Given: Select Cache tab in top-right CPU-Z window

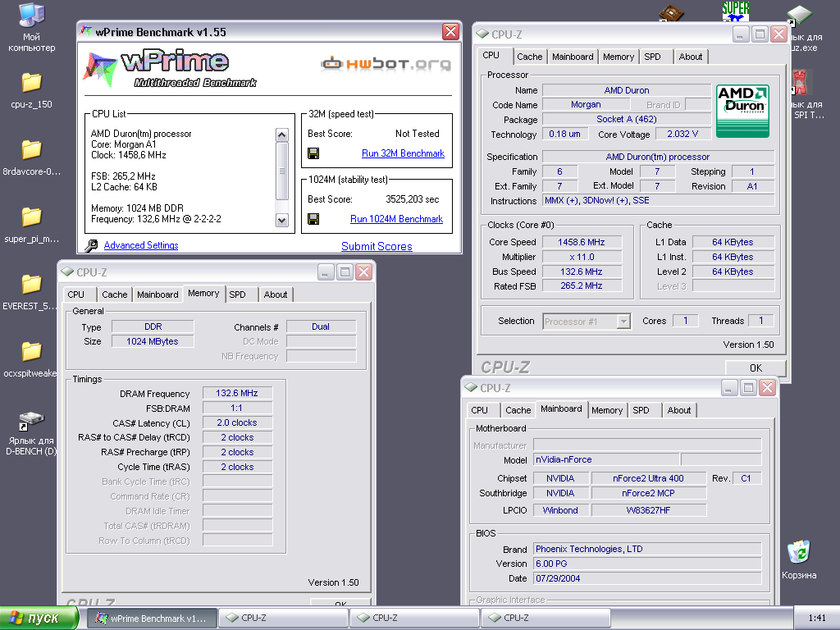Looking at the screenshot, I should pos(529,57).
